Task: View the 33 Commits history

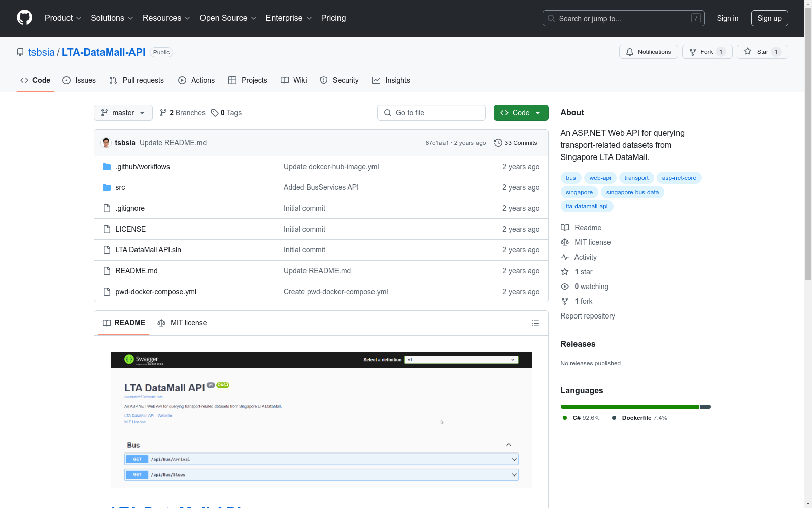Action: tap(516, 143)
